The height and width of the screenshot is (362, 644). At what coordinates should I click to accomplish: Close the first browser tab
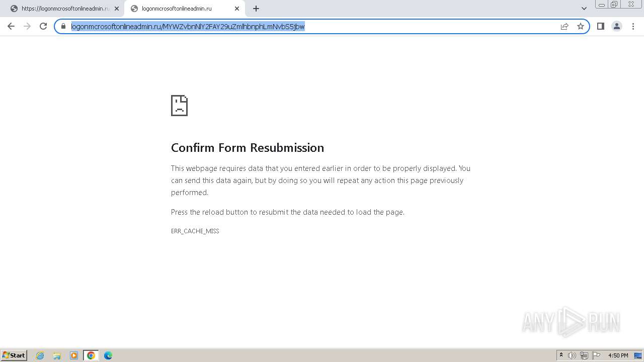pyautogui.click(x=117, y=9)
